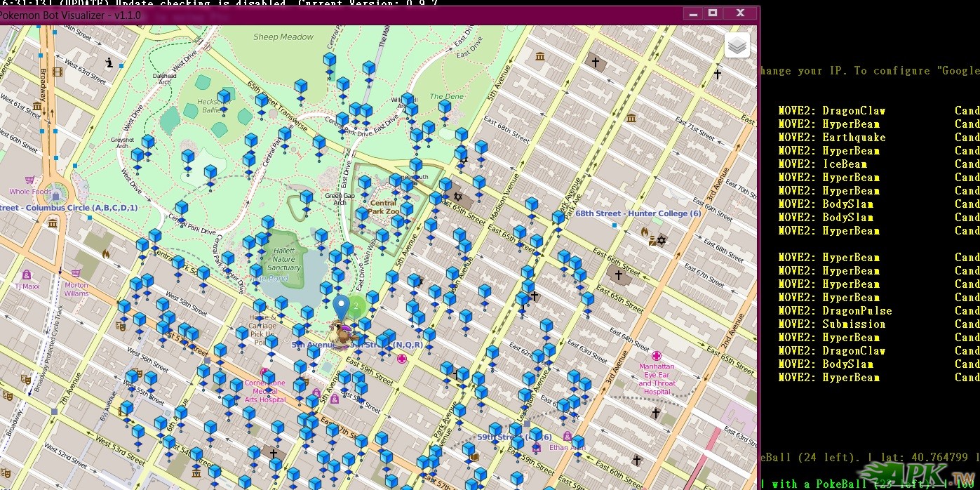Click the Hallett Nature Sanctuary label
This screenshot has height=490, width=980.
click(x=284, y=259)
